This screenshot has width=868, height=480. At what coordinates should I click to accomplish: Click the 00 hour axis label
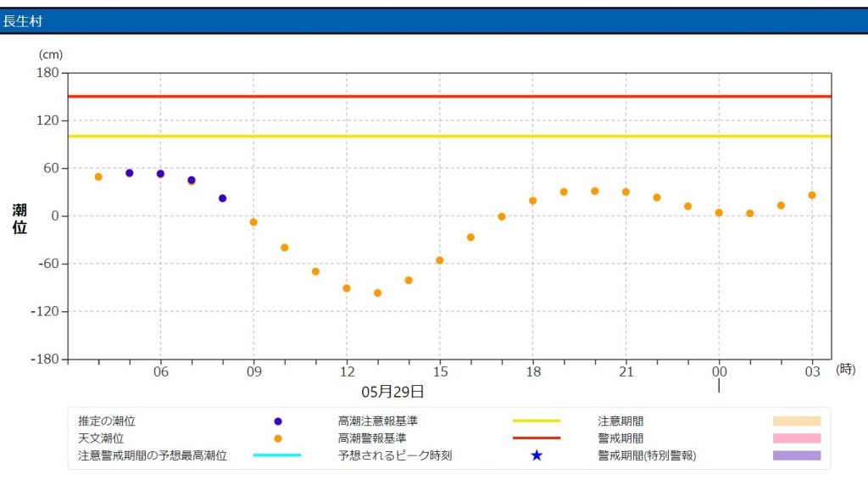(719, 371)
